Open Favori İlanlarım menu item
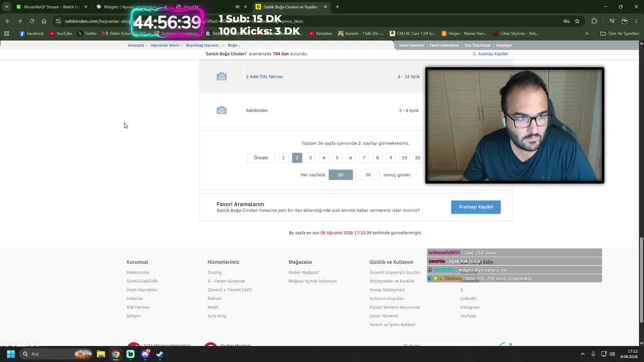This screenshot has height=362, width=644. [412, 45]
